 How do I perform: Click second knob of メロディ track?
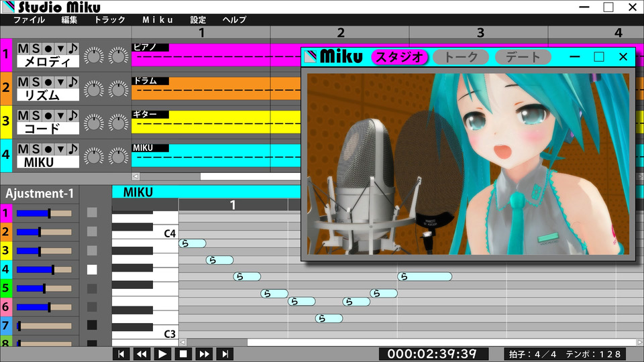118,56
